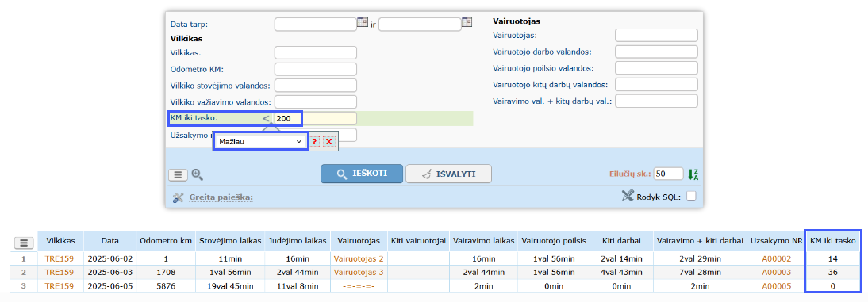Screen dimensions: 868x302
Task: Click the IEŠKOTI search button
Action: pos(362,174)
